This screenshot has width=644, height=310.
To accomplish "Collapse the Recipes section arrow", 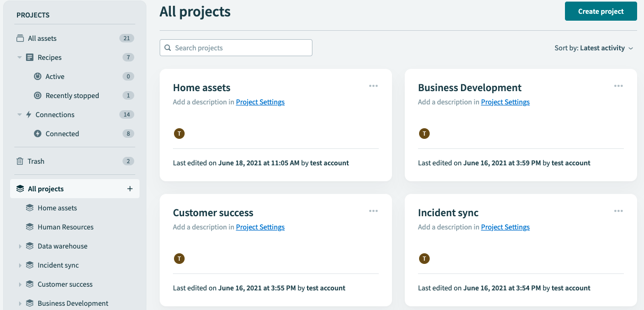I will (x=20, y=57).
